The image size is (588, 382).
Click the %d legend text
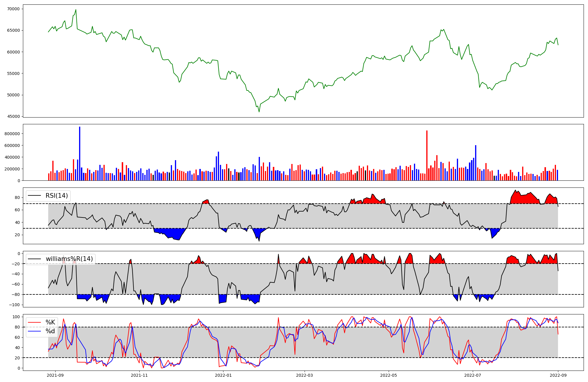pos(50,331)
